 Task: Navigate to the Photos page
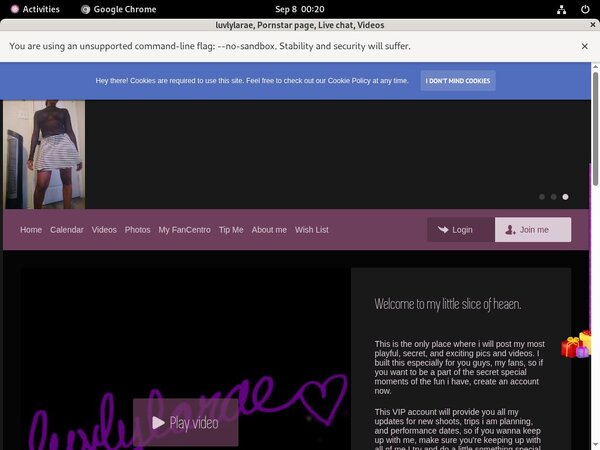[138, 230]
